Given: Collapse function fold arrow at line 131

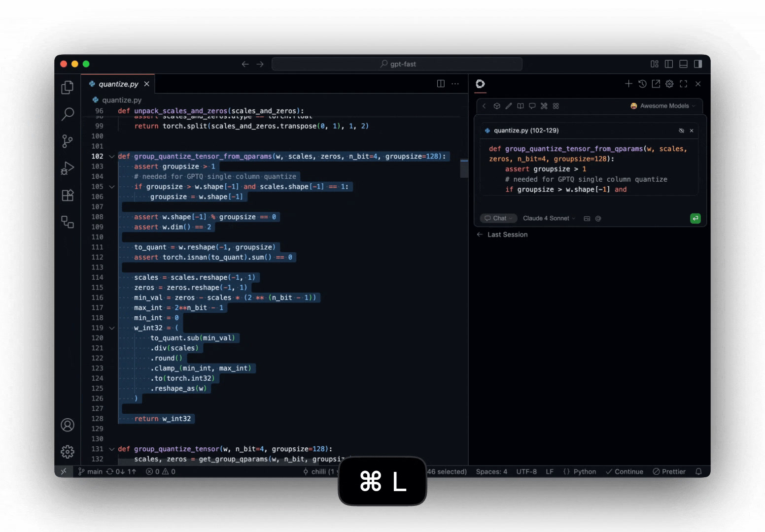Looking at the screenshot, I should (x=112, y=449).
